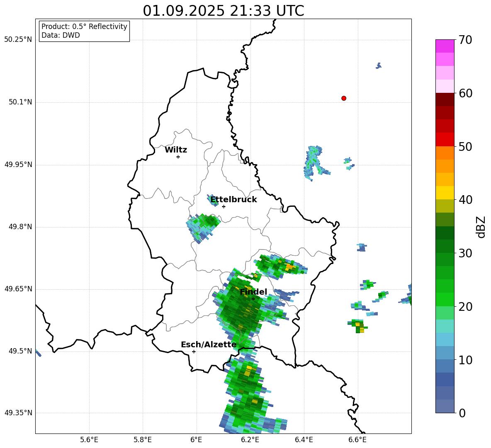Click the 'Data: DWD' text

click(61, 35)
